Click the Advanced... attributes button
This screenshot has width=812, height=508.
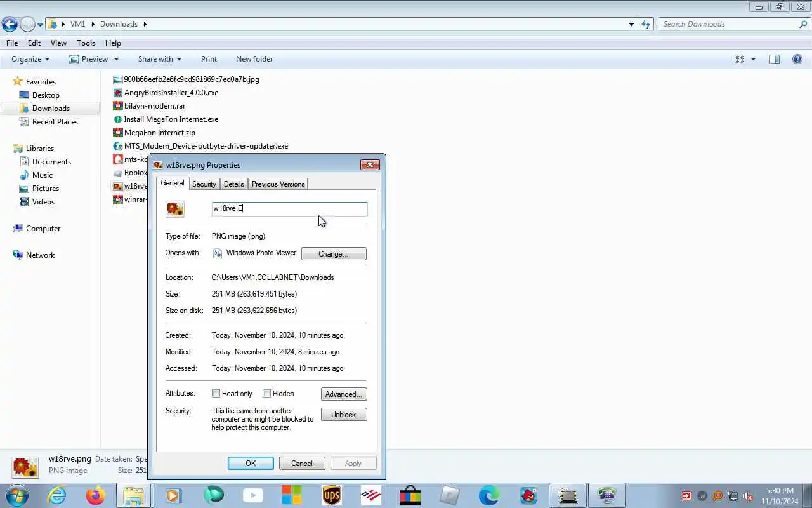(x=344, y=394)
